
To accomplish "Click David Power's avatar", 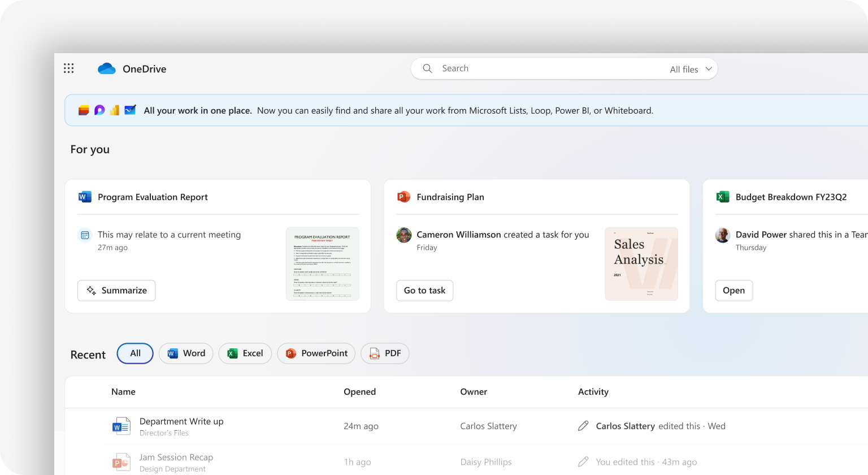I will click(723, 235).
